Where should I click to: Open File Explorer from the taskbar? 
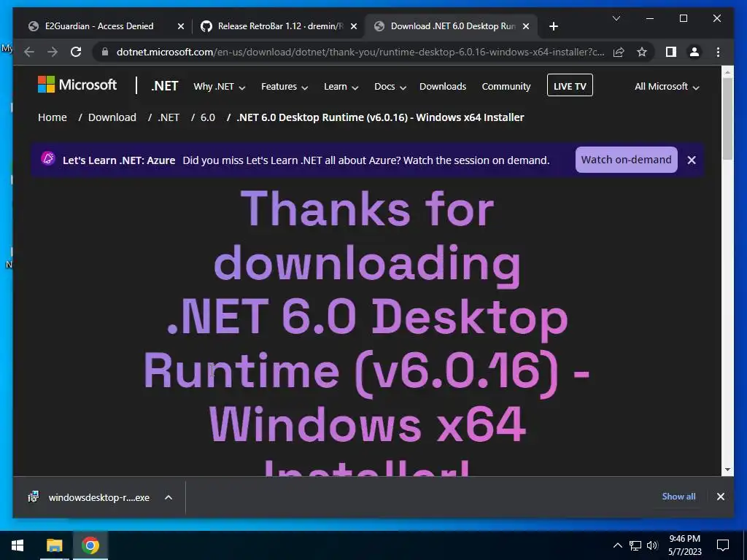tap(54, 545)
